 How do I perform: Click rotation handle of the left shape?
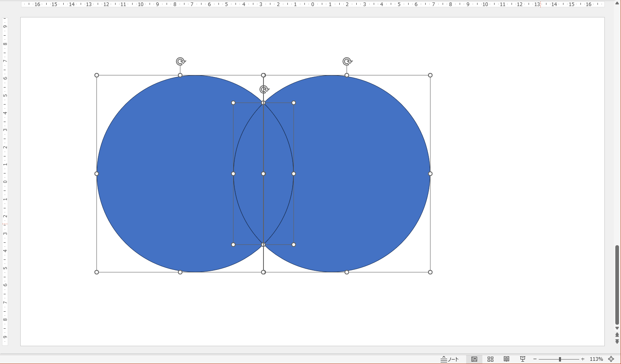pyautogui.click(x=180, y=61)
